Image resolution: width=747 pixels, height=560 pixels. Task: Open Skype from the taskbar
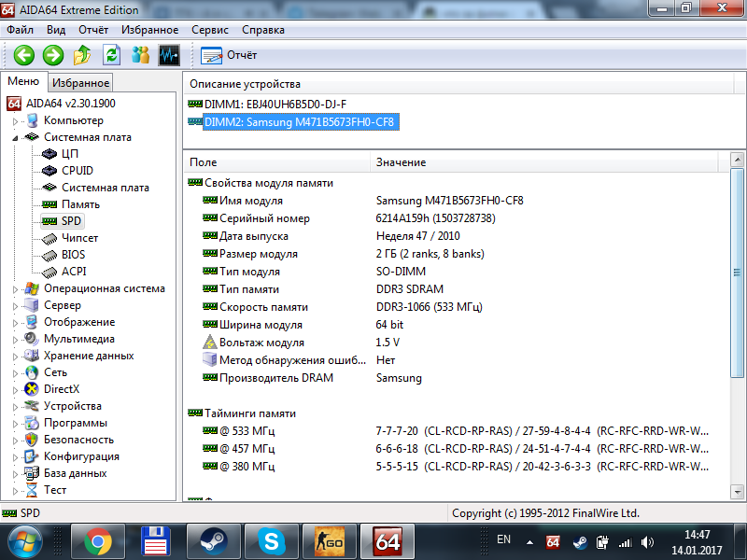pos(271,542)
